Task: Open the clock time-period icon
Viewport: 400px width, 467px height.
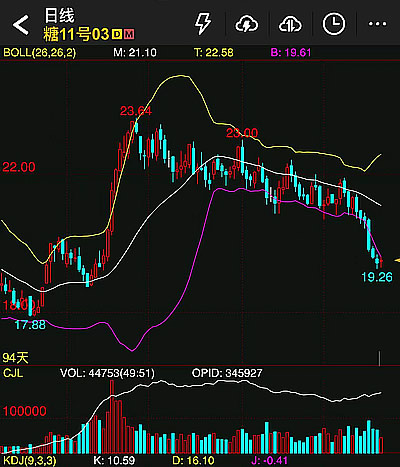Action: point(334,24)
